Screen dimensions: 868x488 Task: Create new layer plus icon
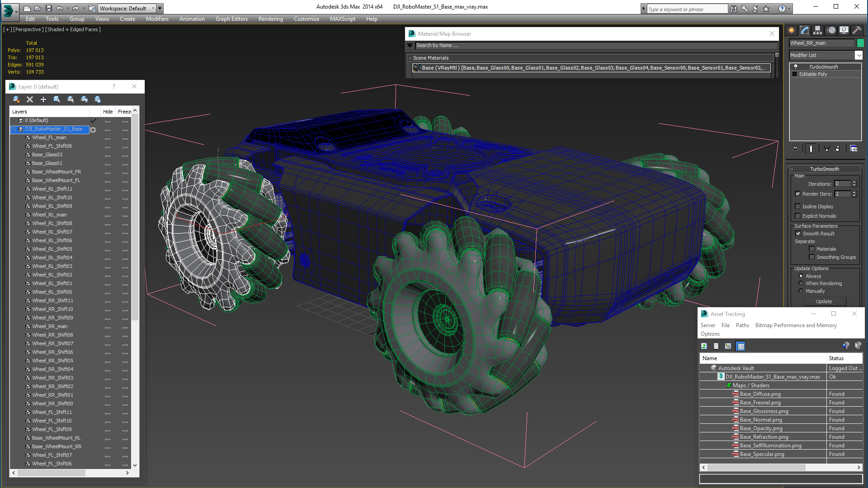[43, 99]
